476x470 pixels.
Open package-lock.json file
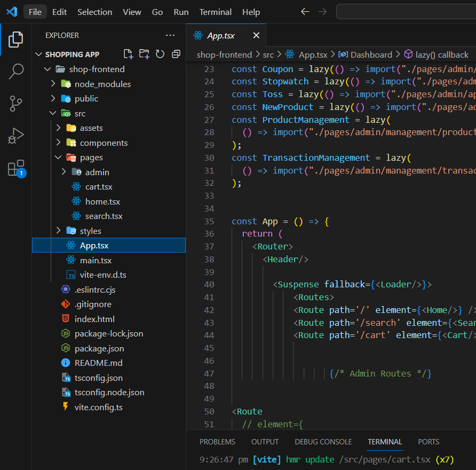pos(109,334)
